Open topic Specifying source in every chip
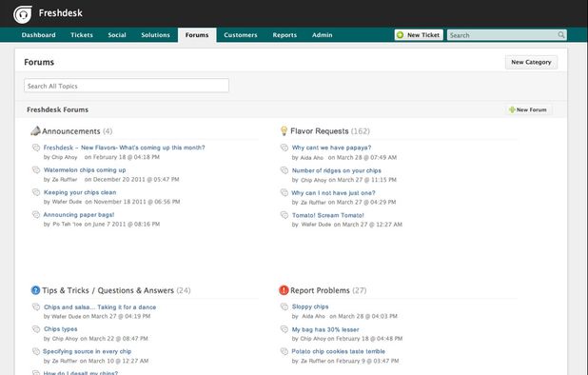 (87, 351)
